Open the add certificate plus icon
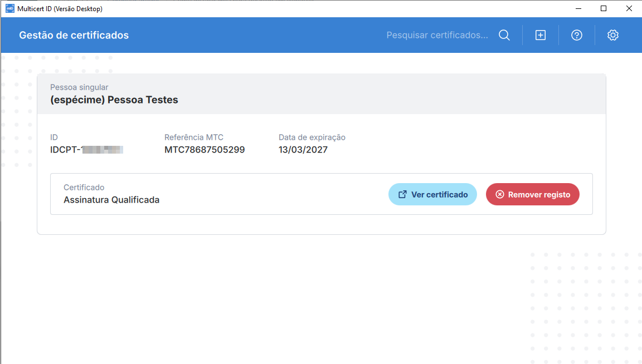 pos(541,35)
